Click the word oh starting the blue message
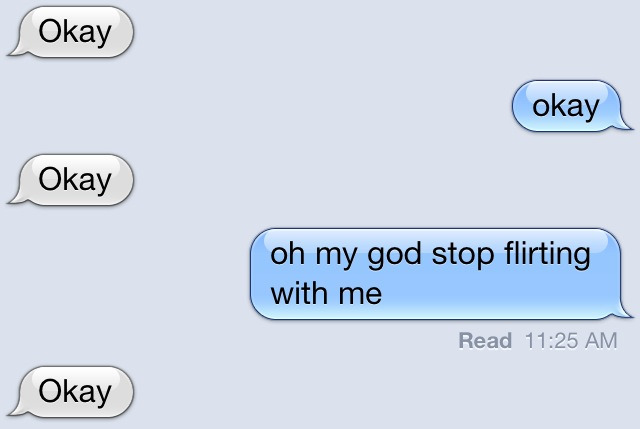The image size is (640, 429). tap(287, 253)
